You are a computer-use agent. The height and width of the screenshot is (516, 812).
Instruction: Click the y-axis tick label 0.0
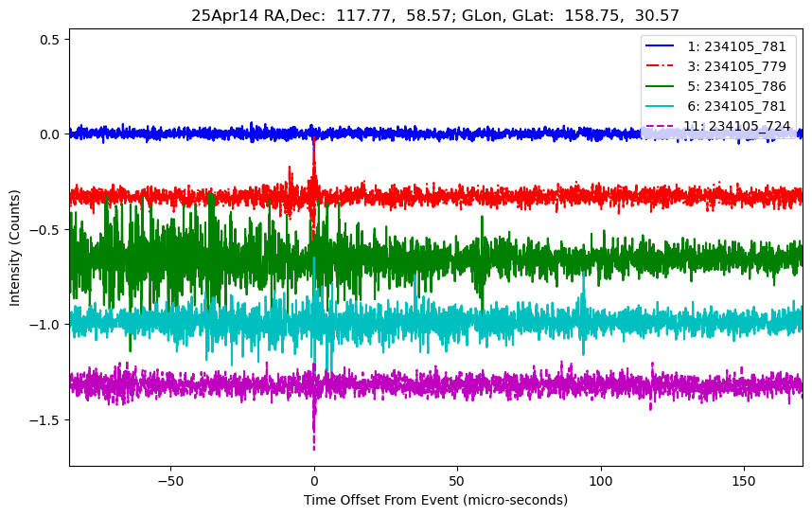pyautogui.click(x=50, y=134)
